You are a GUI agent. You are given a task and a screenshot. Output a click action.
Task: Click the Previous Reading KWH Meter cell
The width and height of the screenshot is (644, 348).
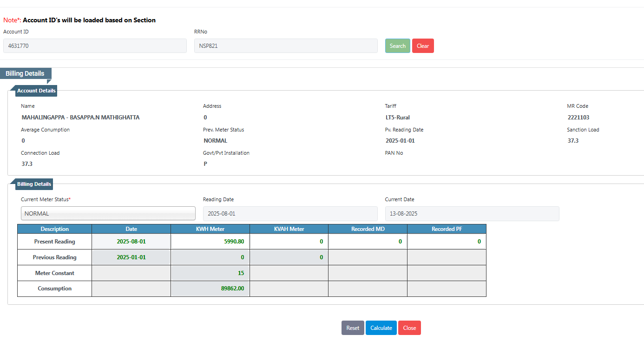pos(210,257)
